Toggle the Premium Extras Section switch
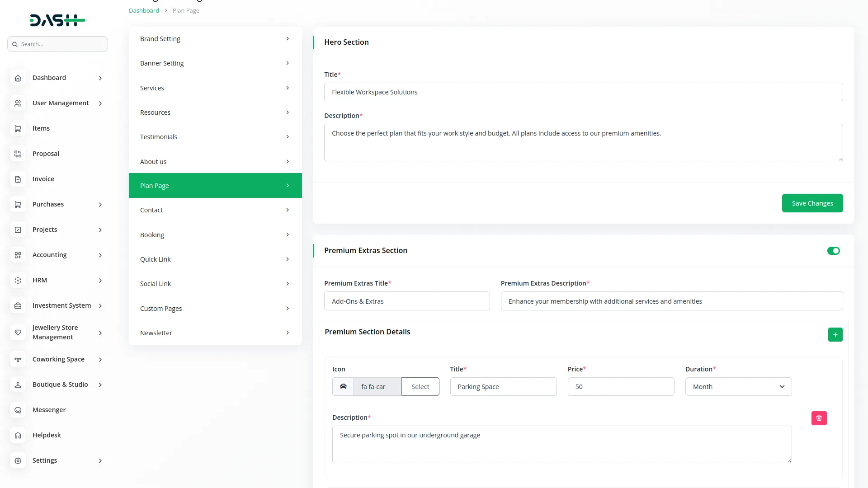The image size is (868, 488). click(x=833, y=251)
